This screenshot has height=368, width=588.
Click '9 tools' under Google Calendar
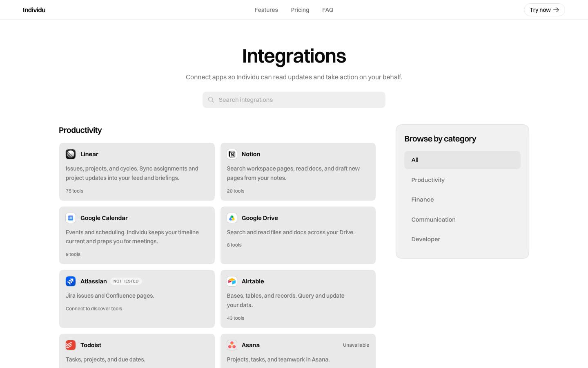(73, 254)
